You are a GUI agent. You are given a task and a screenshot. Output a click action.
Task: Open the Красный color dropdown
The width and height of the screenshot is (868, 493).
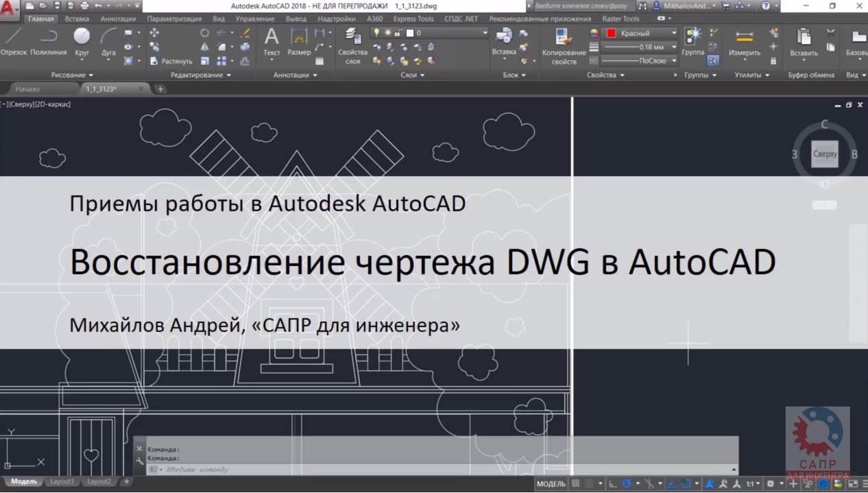(640, 33)
